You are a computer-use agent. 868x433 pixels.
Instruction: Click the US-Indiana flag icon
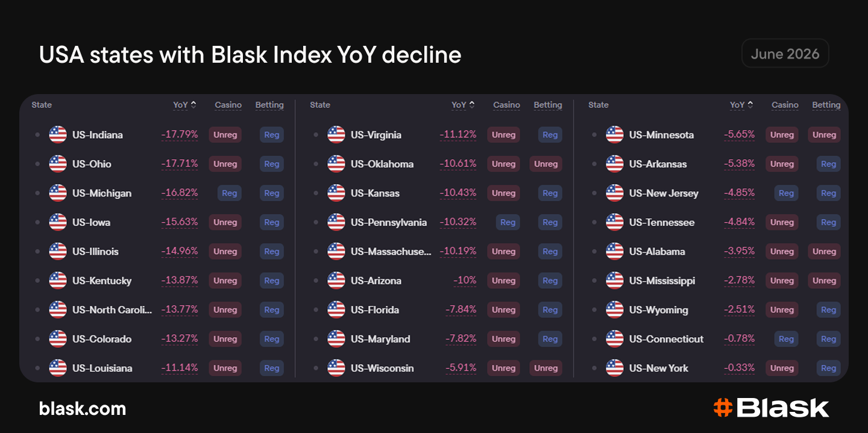click(58, 134)
